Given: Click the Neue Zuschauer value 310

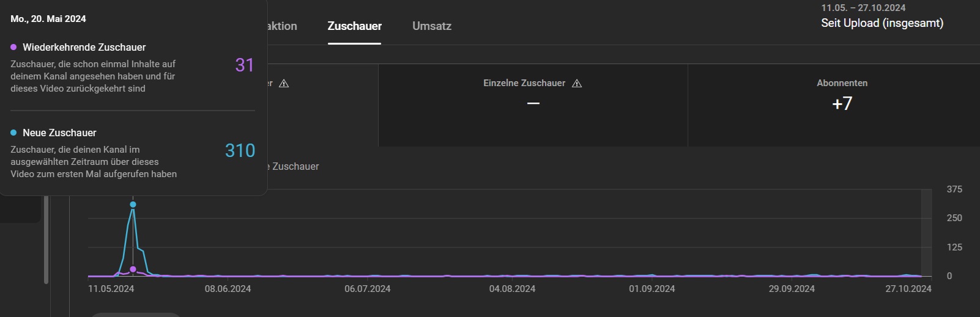Looking at the screenshot, I should [x=240, y=151].
